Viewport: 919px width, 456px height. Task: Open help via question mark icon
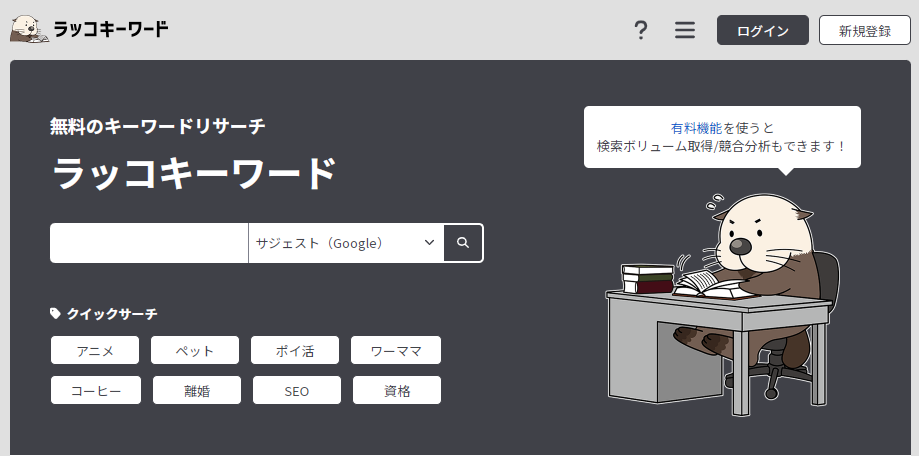[641, 30]
